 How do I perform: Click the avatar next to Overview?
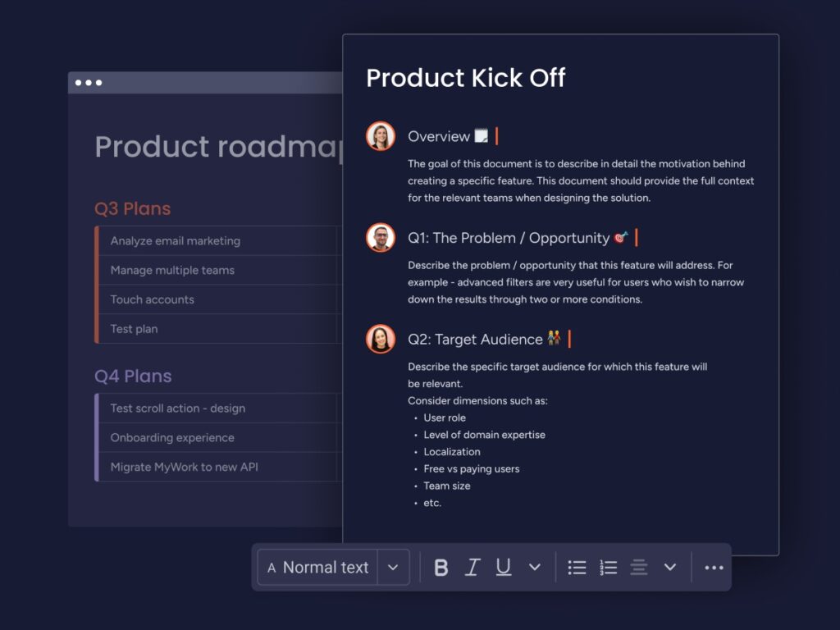[x=380, y=135]
